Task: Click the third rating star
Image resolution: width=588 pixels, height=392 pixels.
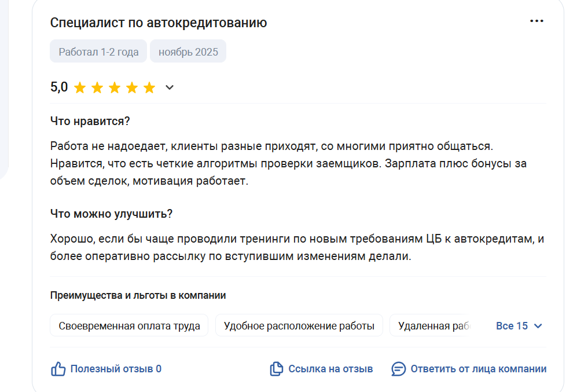Action: tap(115, 88)
